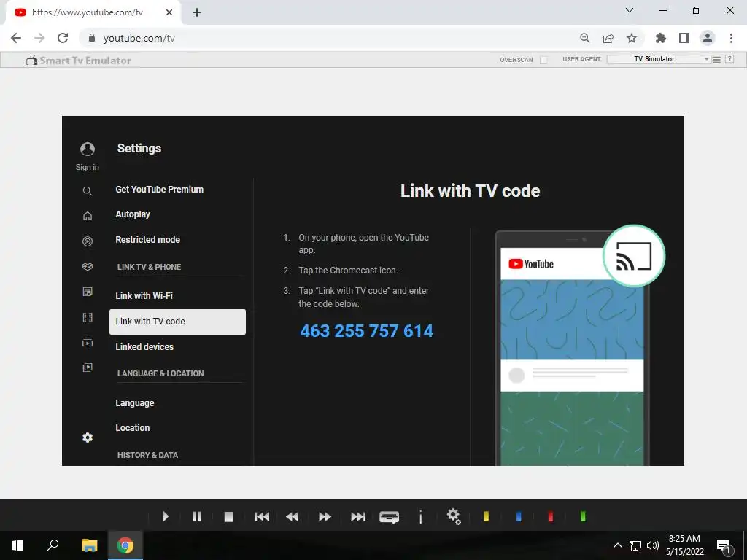Open the Gaming controller icon in sidebar
Viewport: 747px width, 560px height.
pos(88,267)
